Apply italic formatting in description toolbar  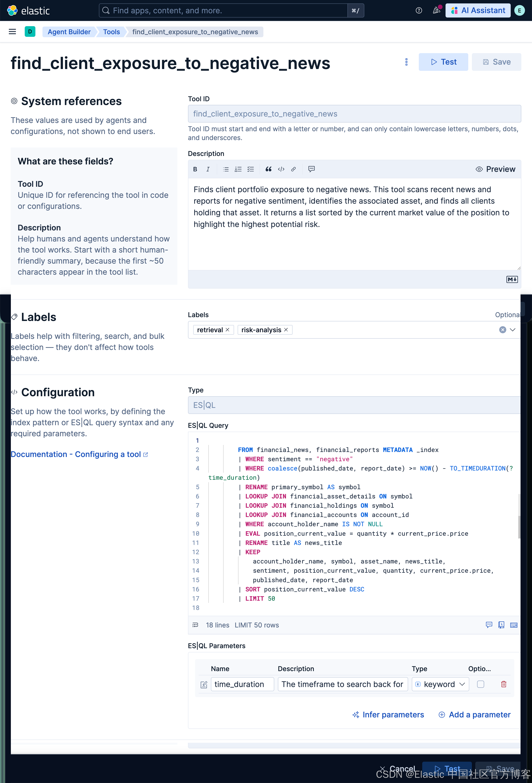(x=208, y=169)
